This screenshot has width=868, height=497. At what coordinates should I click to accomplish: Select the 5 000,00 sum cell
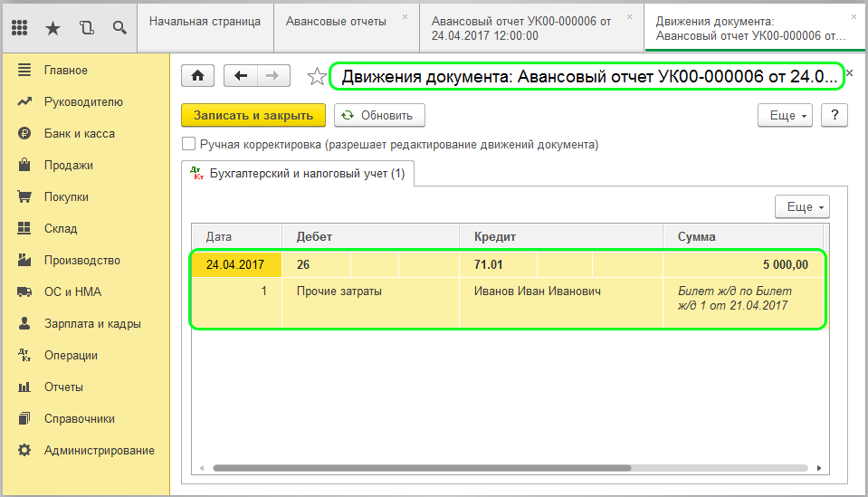click(742, 264)
